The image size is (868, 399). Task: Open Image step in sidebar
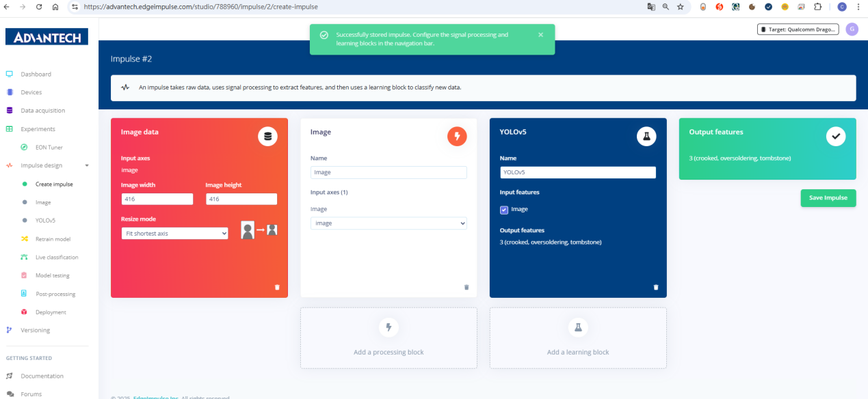pos(43,202)
